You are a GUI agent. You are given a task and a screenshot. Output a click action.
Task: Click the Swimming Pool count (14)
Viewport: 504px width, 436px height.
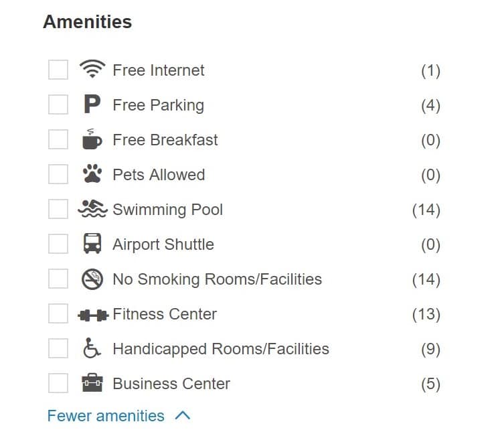coord(426,210)
